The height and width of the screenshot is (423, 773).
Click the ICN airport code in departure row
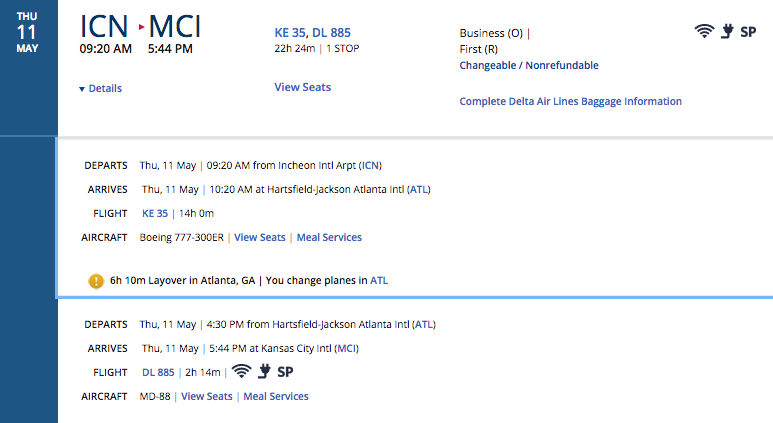pyautogui.click(x=371, y=165)
